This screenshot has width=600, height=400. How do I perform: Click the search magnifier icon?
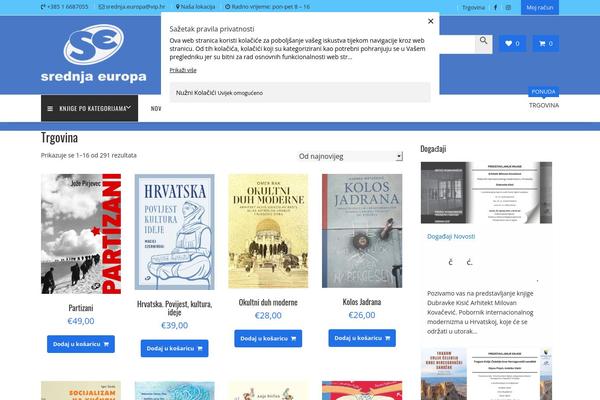pyautogui.click(x=483, y=43)
